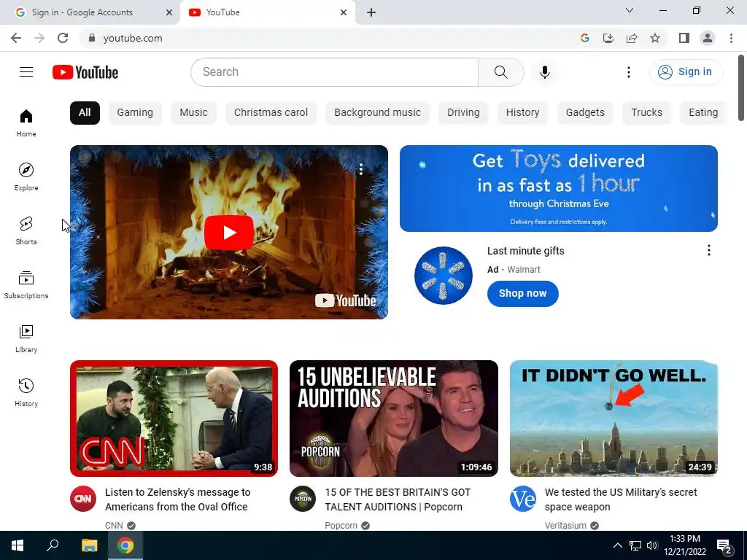View site information via padlock icon
The height and width of the screenshot is (560, 747).
[92, 38]
